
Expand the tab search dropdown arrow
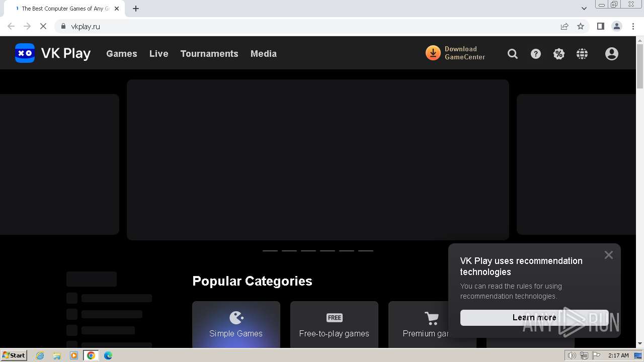coord(584,9)
